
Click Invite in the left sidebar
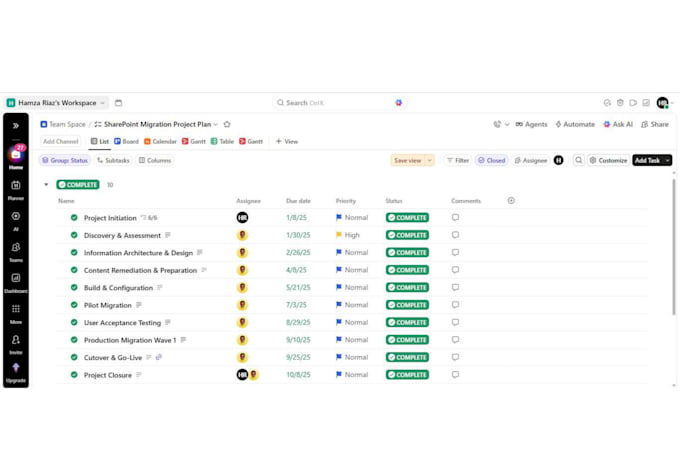tap(16, 344)
